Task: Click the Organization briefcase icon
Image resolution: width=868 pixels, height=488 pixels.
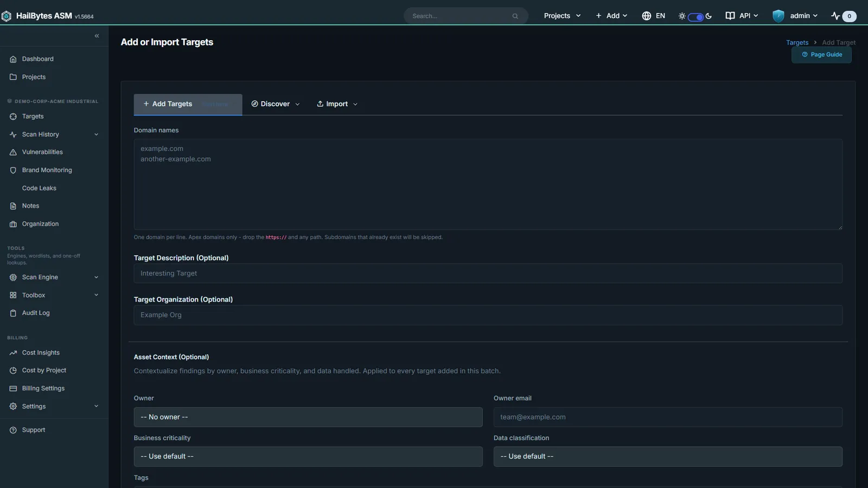Action: [13, 224]
